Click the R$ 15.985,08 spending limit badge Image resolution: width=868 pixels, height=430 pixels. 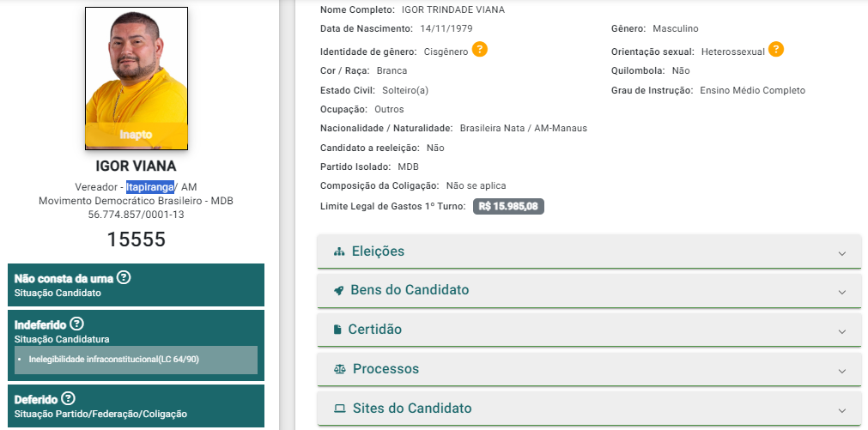508,207
